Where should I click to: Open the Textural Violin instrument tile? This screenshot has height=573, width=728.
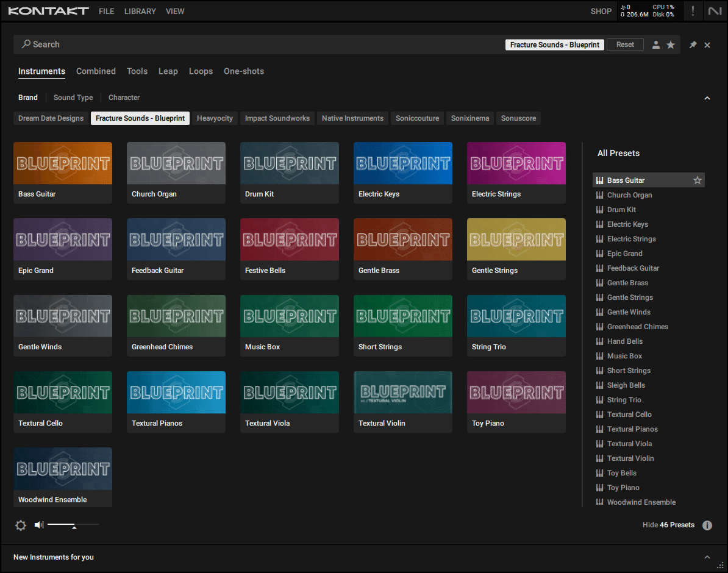tap(402, 402)
